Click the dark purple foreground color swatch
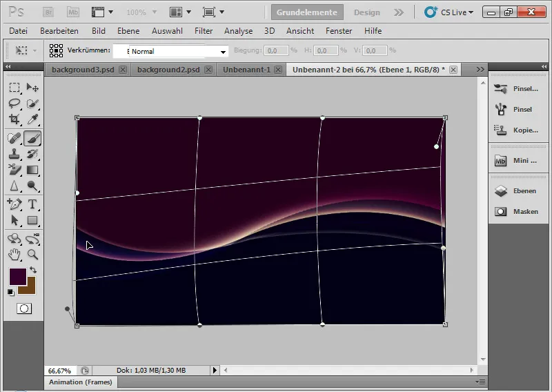 pos(17,276)
